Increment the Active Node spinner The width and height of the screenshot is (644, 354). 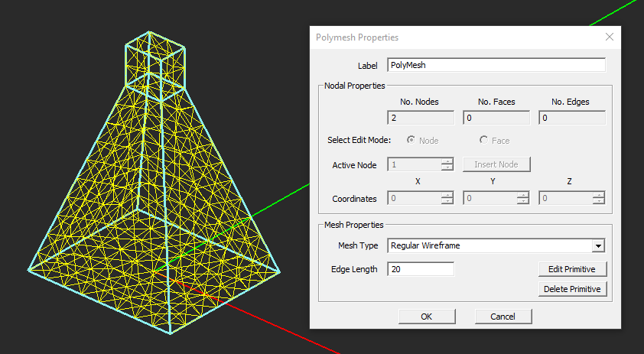click(x=447, y=161)
